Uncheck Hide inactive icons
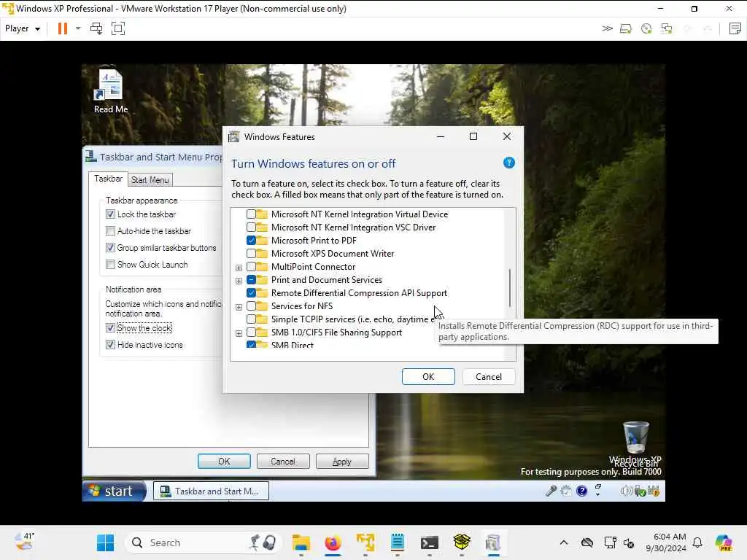Viewport: 747px width, 560px height. (x=110, y=345)
